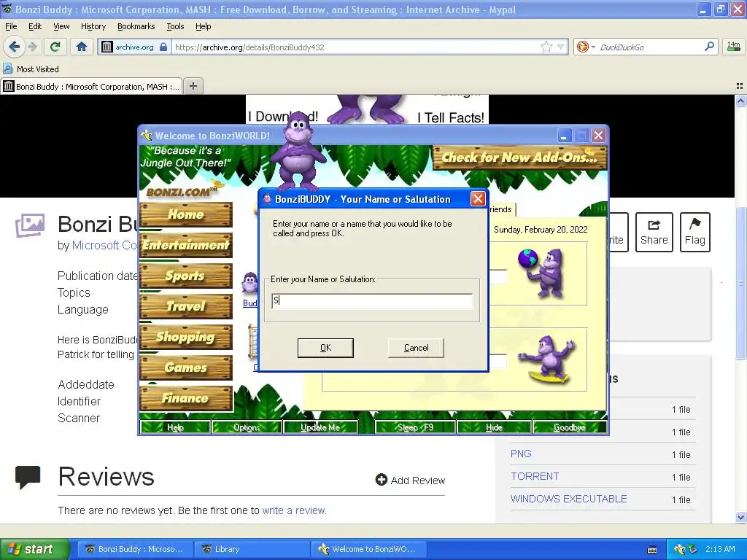The width and height of the screenshot is (747, 560).
Task: Click the Microsoft Corporation author link
Action: click(x=105, y=245)
